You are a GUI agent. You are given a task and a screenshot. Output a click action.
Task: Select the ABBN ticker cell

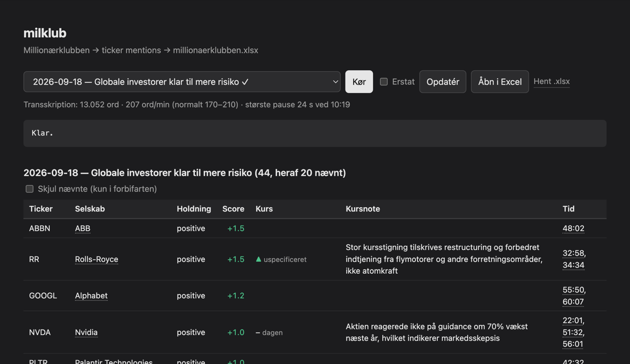[39, 228]
